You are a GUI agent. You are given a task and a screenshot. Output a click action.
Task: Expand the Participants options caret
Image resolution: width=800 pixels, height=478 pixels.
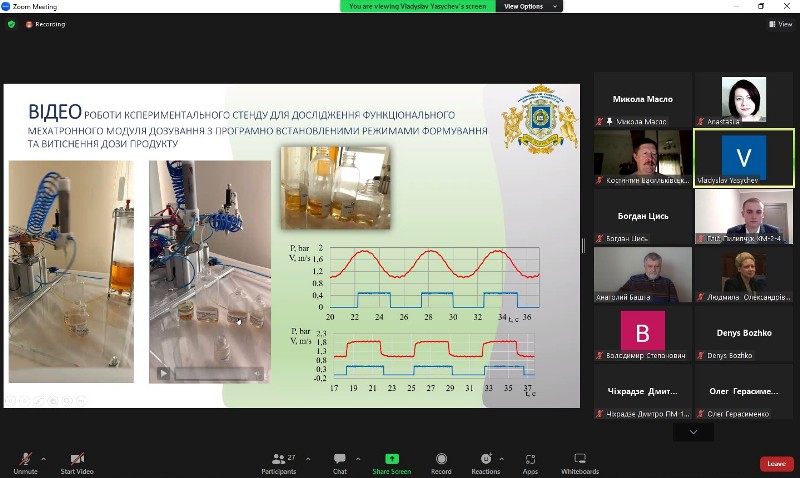point(308,459)
